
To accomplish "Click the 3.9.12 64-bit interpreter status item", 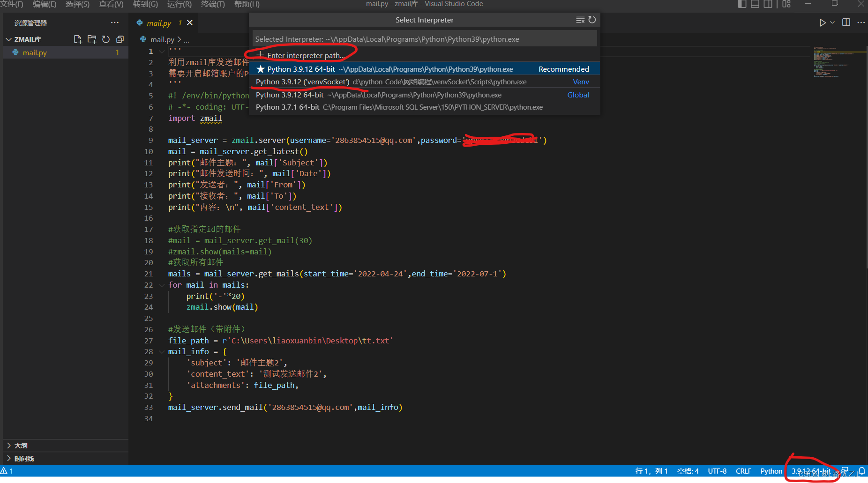I will coord(811,471).
